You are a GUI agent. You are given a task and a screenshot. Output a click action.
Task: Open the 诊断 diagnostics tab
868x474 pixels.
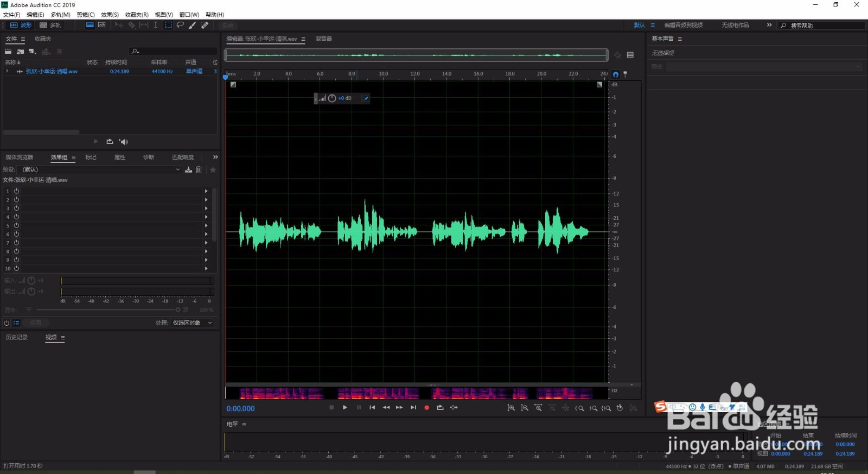[149, 157]
